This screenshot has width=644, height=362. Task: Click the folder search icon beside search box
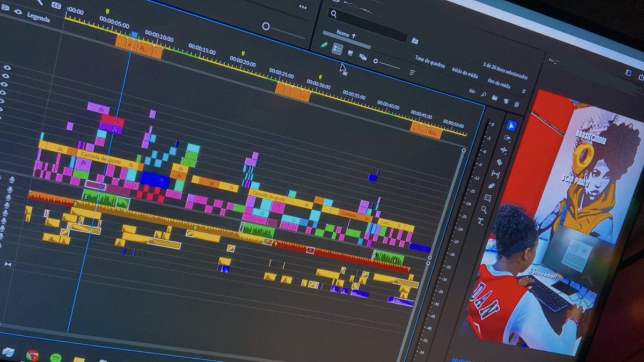tap(415, 41)
